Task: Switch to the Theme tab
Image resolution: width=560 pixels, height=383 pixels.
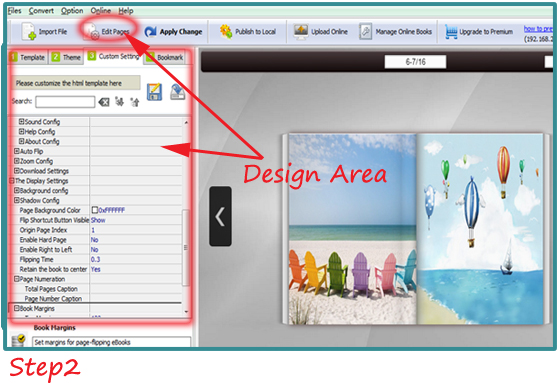Action: point(66,57)
